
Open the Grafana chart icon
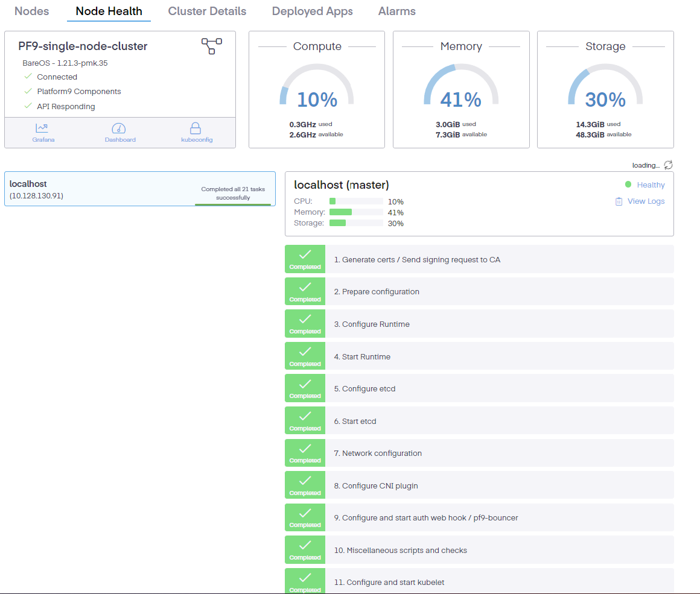(x=43, y=128)
